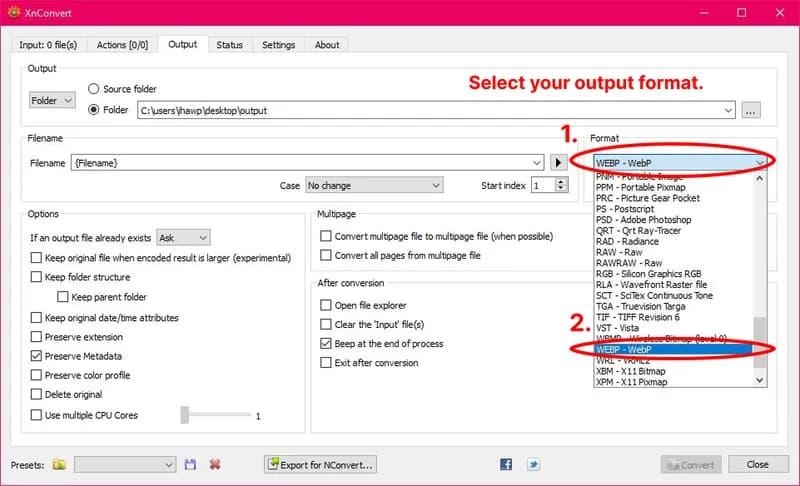Enable Keep folder structure

coord(36,277)
